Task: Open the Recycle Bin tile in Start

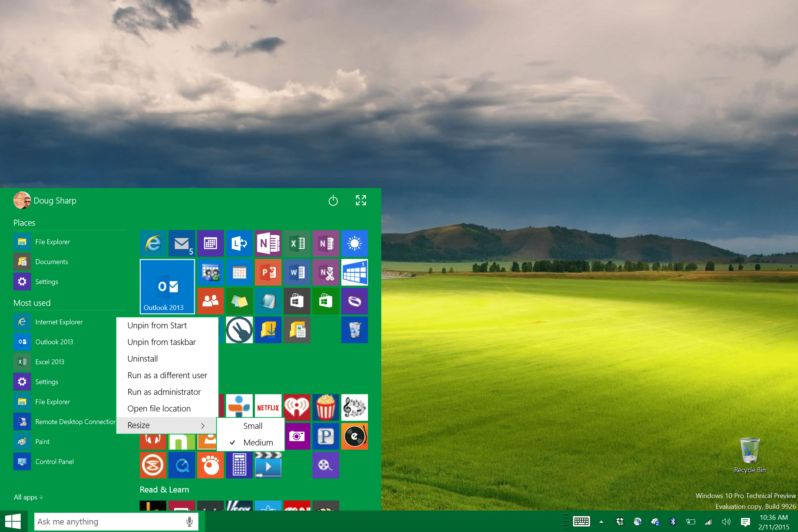Action: tap(355, 330)
